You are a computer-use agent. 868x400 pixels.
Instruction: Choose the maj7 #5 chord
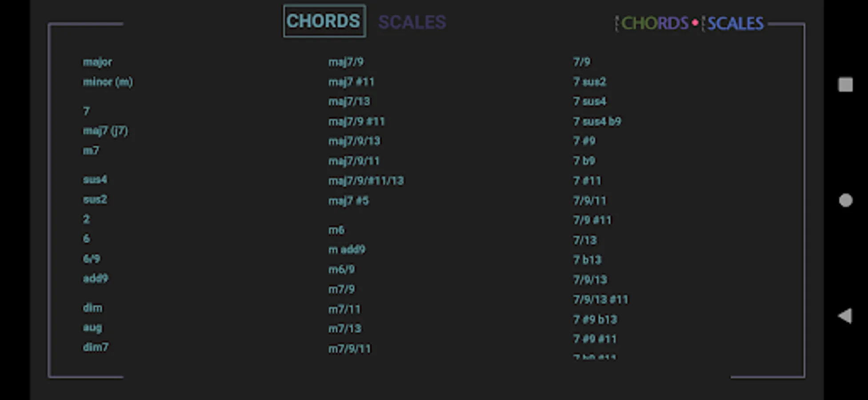[348, 201]
